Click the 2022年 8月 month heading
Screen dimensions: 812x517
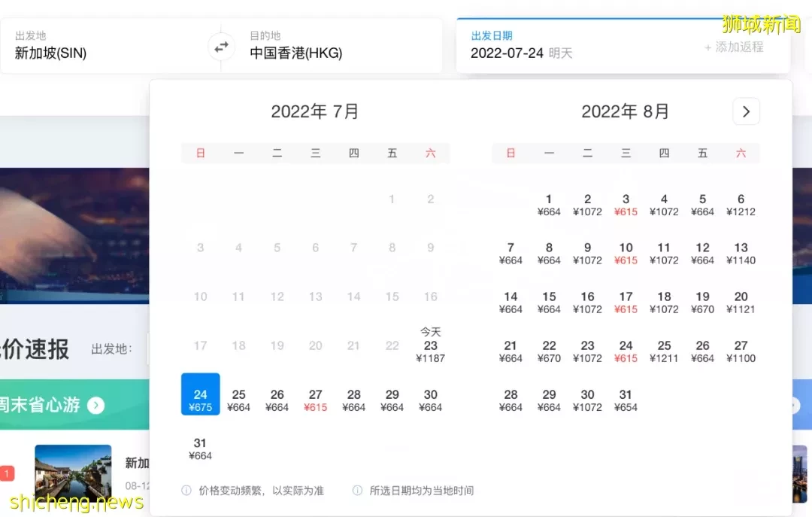coord(625,111)
